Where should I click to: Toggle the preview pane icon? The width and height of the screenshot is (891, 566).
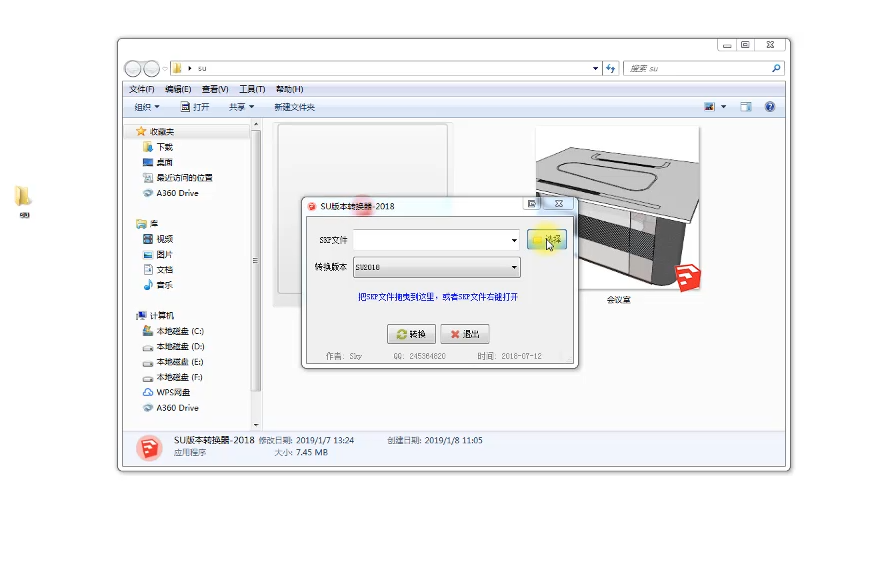(746, 107)
